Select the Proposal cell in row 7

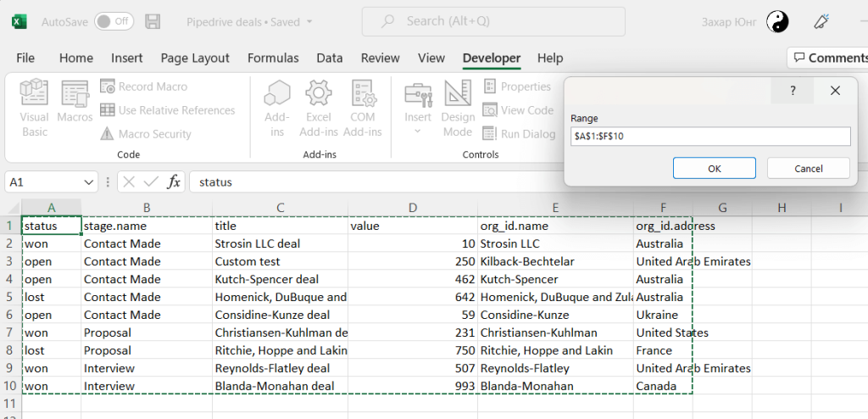point(147,332)
